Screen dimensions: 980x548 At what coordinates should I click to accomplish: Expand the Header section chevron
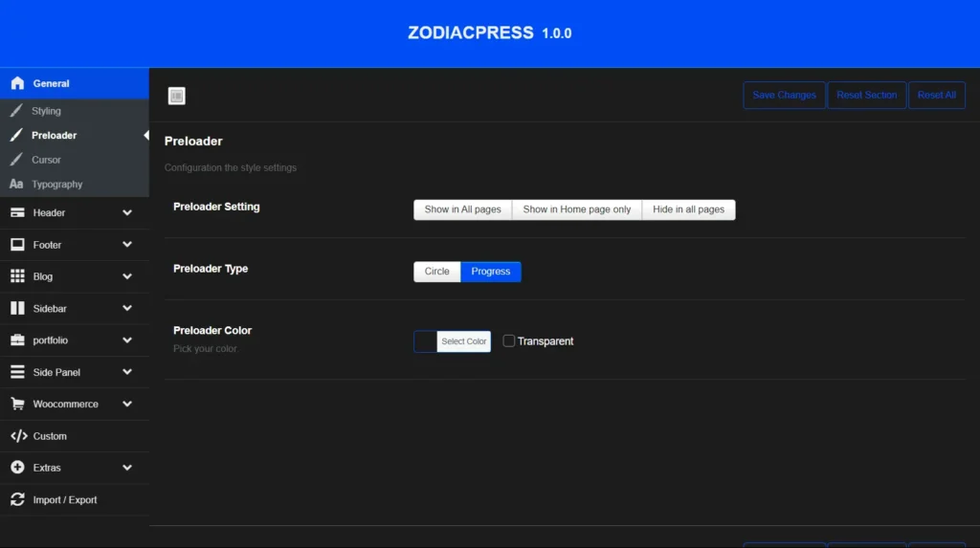pyautogui.click(x=127, y=212)
